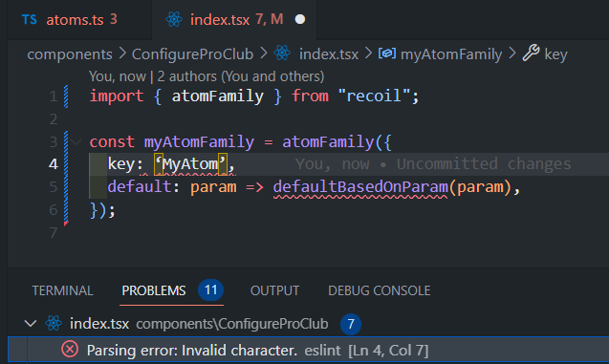
Task: Click the "recoil" module string
Action: (x=374, y=96)
